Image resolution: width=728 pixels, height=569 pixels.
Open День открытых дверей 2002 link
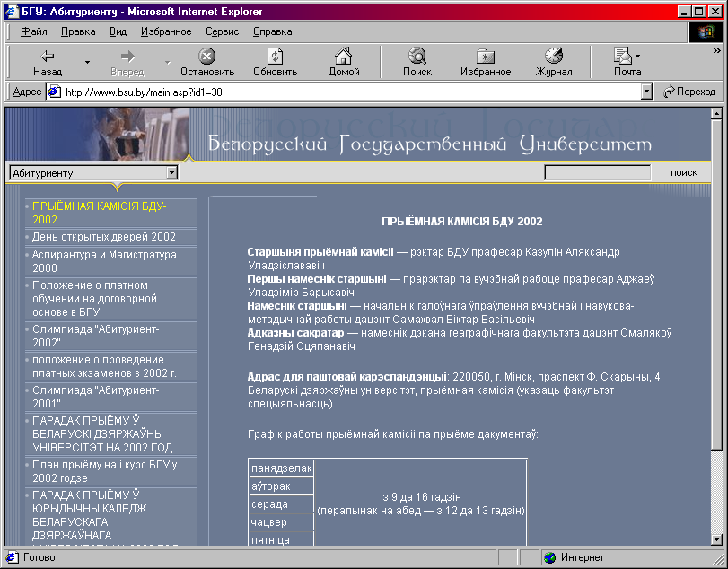click(103, 237)
